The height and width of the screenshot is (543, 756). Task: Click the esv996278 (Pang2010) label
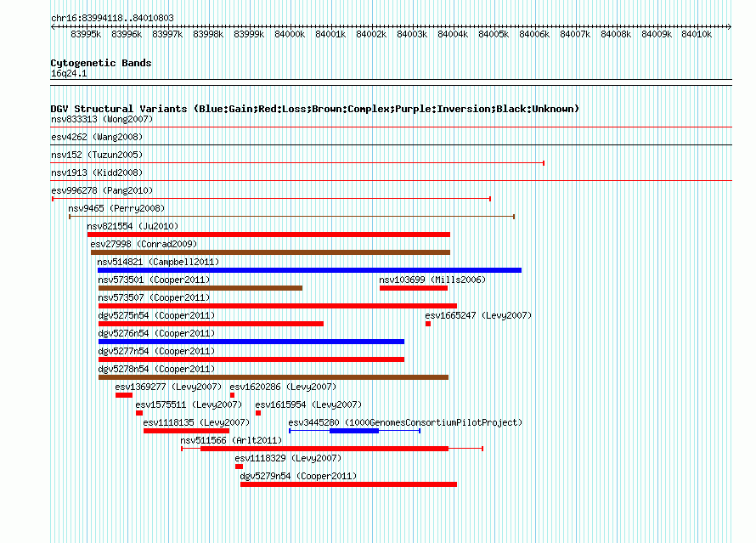coord(102,190)
